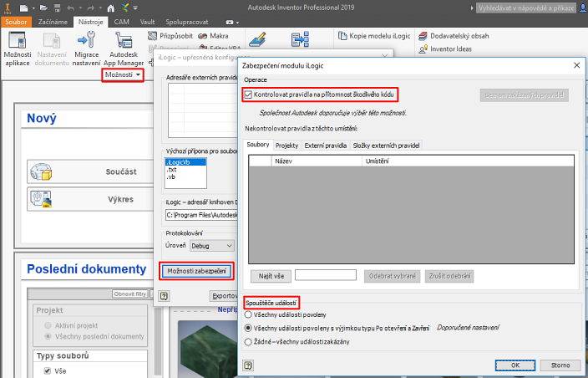The height and width of the screenshot is (378, 588).
Task: Switch to Projekty tab in security dialog
Action: tap(286, 146)
